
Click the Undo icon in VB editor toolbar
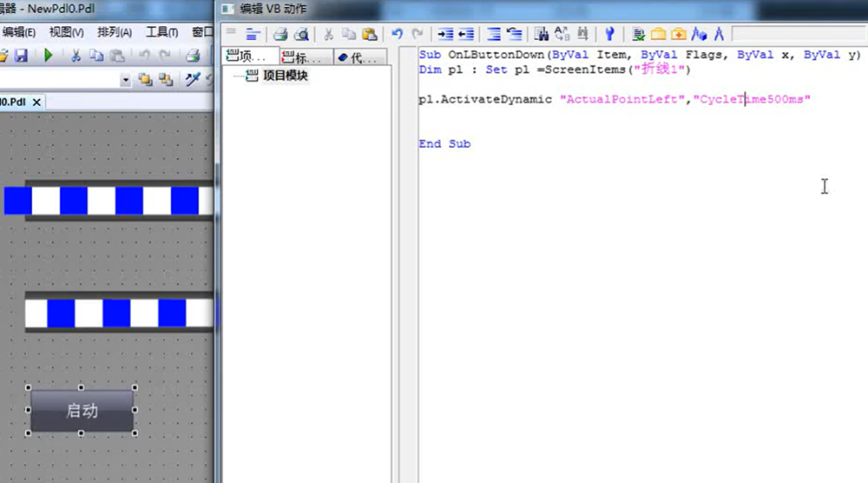tap(397, 35)
